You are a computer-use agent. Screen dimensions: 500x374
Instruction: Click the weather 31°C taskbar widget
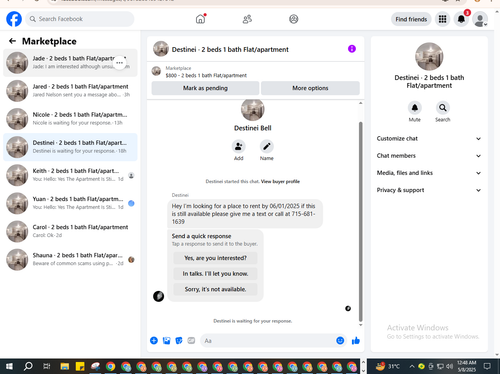(x=388, y=366)
